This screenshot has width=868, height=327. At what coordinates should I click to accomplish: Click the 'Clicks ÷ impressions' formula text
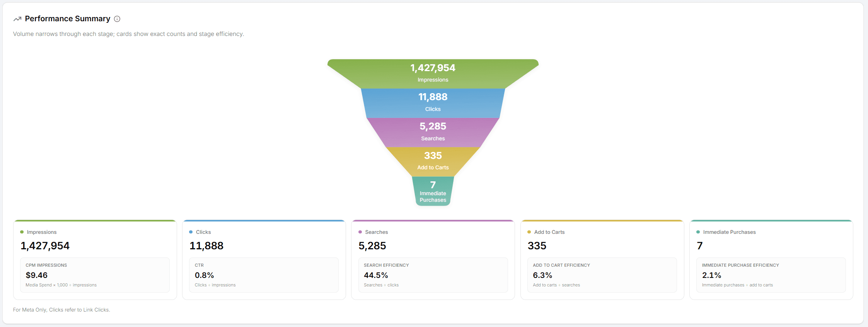[215, 285]
